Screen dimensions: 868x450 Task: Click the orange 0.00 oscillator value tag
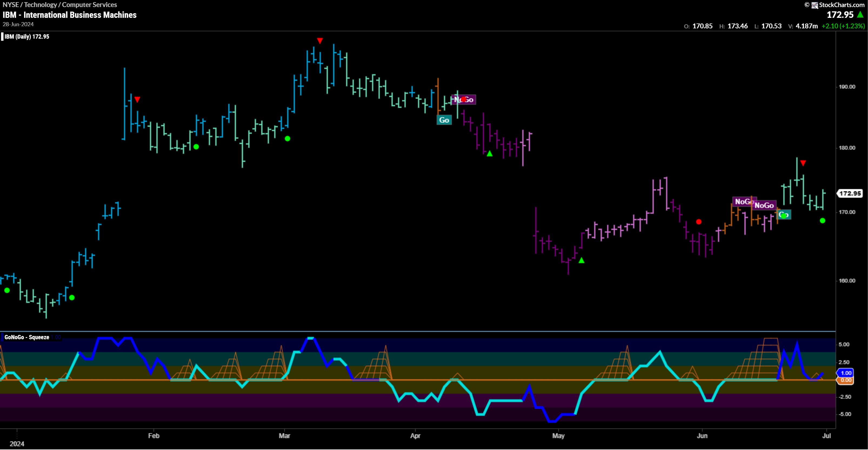846,380
